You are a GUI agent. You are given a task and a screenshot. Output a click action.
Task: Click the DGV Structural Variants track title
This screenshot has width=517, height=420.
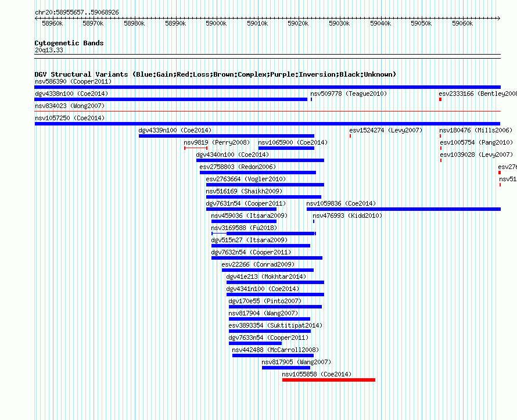(216, 74)
